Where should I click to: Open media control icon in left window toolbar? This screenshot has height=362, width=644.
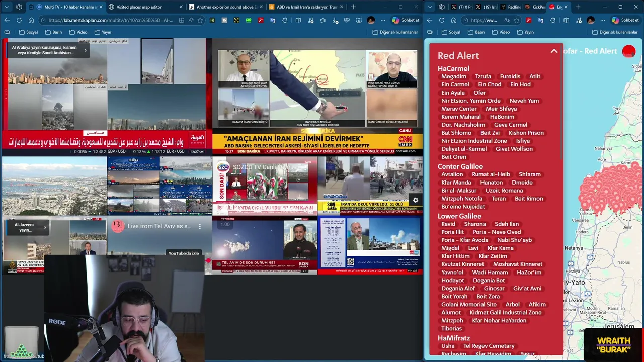coord(310,20)
